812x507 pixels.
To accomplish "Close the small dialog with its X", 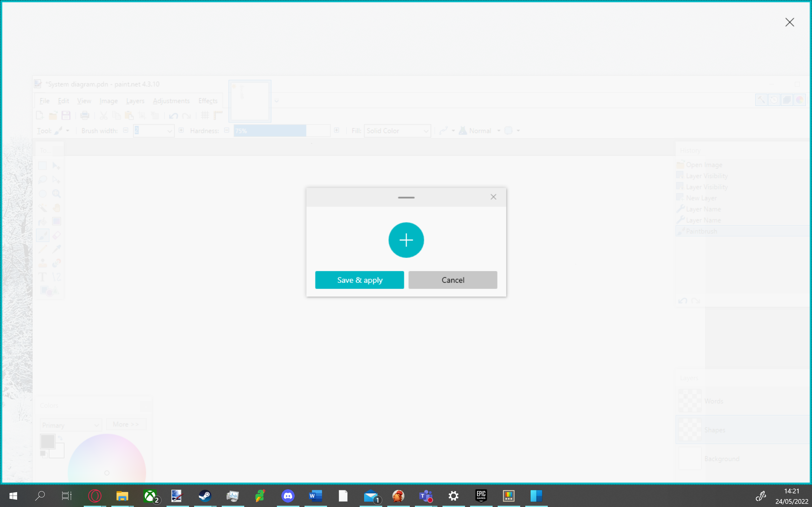I will (493, 197).
